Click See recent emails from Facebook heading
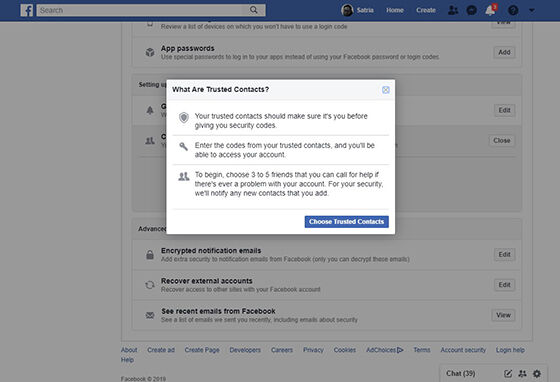This screenshot has width=560, height=382. pos(218,311)
